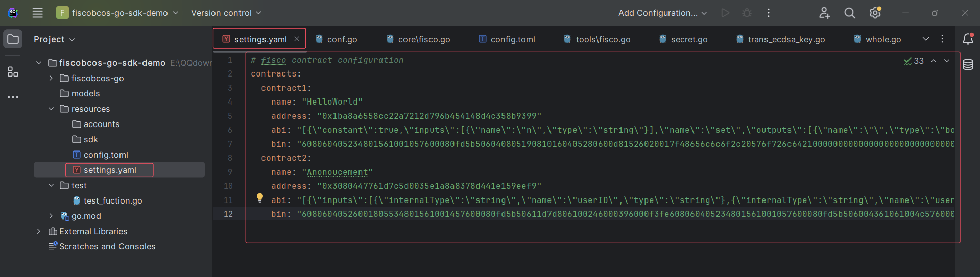This screenshot has height=277, width=980.
Task: Click the contract2: key line
Action: tap(286, 158)
